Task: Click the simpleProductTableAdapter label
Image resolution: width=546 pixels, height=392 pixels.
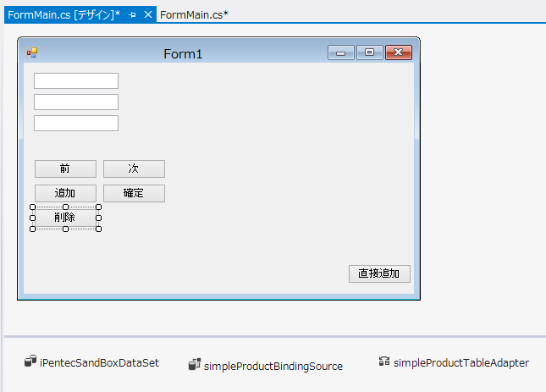Action: pos(461,362)
